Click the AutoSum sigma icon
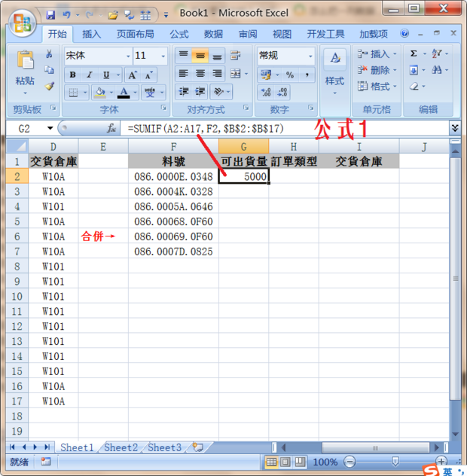467x476 pixels. tap(414, 53)
